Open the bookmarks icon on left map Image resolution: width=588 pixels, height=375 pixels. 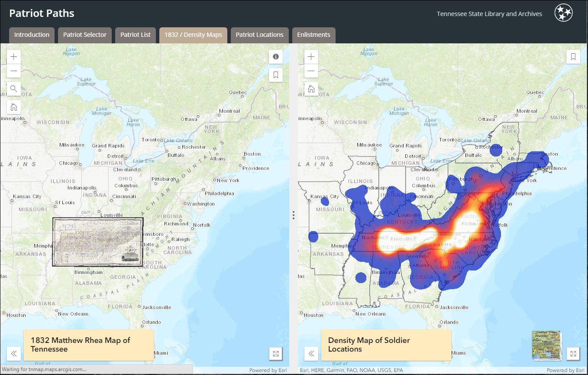(x=276, y=75)
